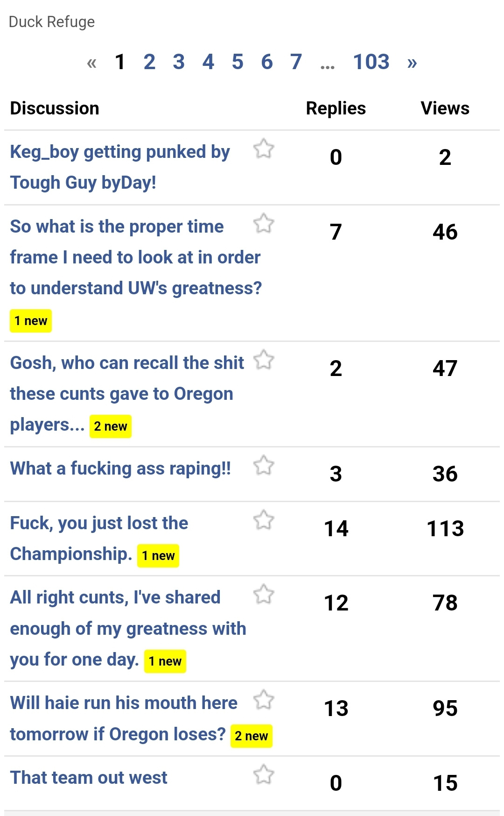Viewport: 504px width, 816px height.
Task: Click the Replies column header
Action: coord(336,108)
